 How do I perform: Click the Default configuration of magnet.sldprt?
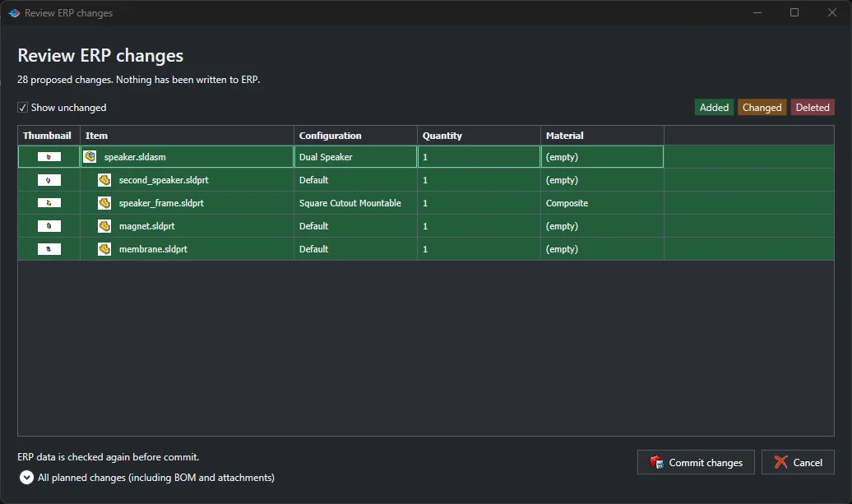point(355,226)
